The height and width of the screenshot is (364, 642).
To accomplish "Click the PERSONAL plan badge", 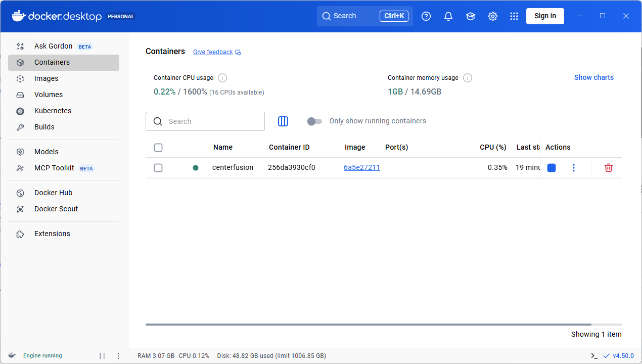I will (121, 16).
